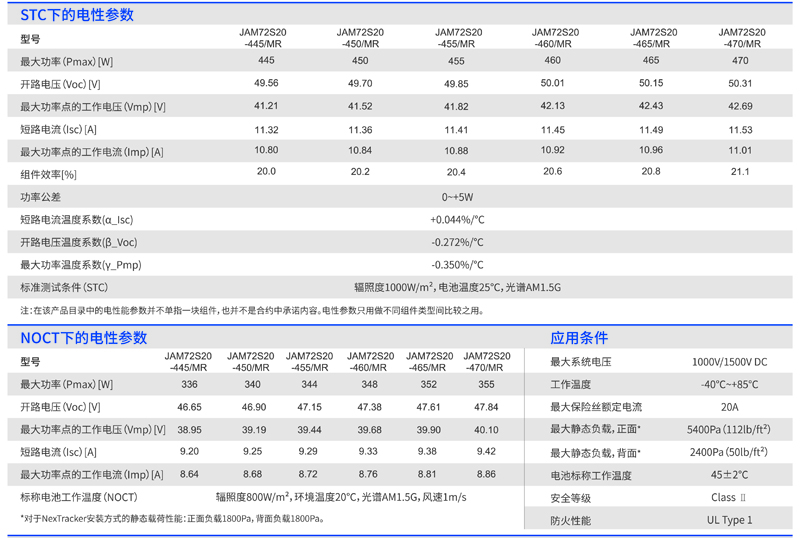The height and width of the screenshot is (538, 800).
Task: Click NOCT Pmax value 355
Action: (486, 384)
